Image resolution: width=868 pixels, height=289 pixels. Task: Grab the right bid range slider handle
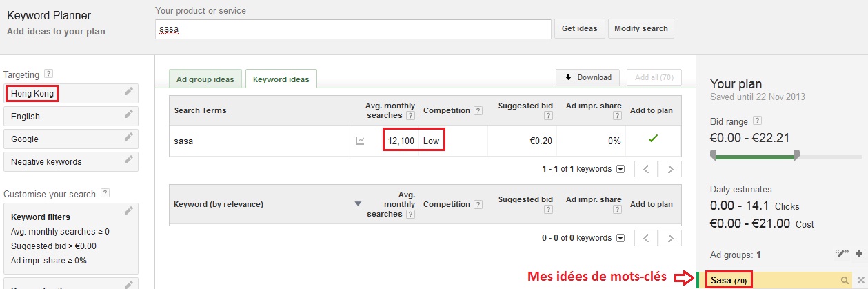[796, 155]
